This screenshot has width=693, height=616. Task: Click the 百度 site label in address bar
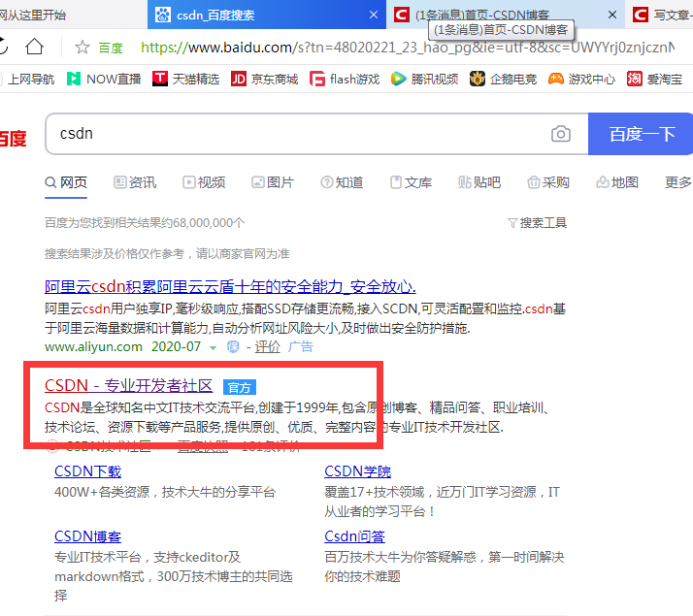point(111,48)
